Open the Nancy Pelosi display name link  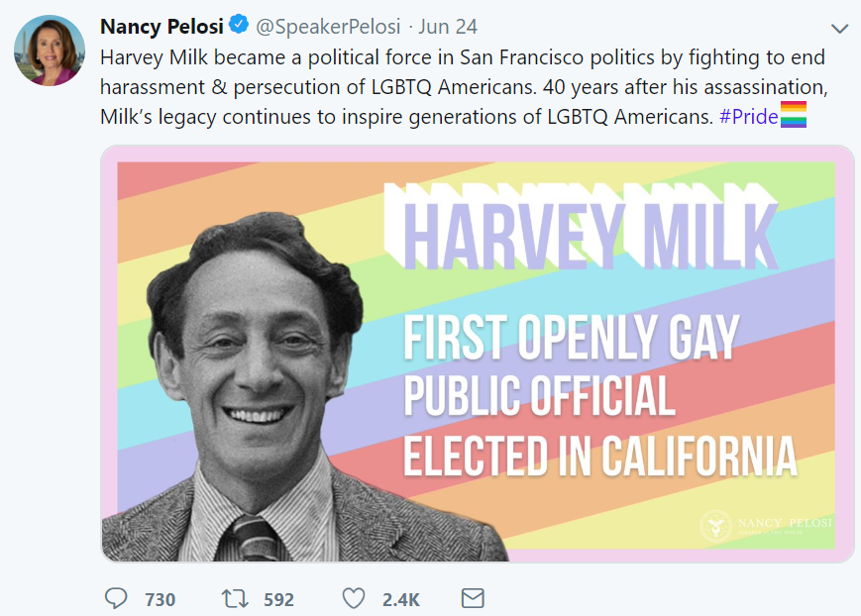click(x=162, y=25)
